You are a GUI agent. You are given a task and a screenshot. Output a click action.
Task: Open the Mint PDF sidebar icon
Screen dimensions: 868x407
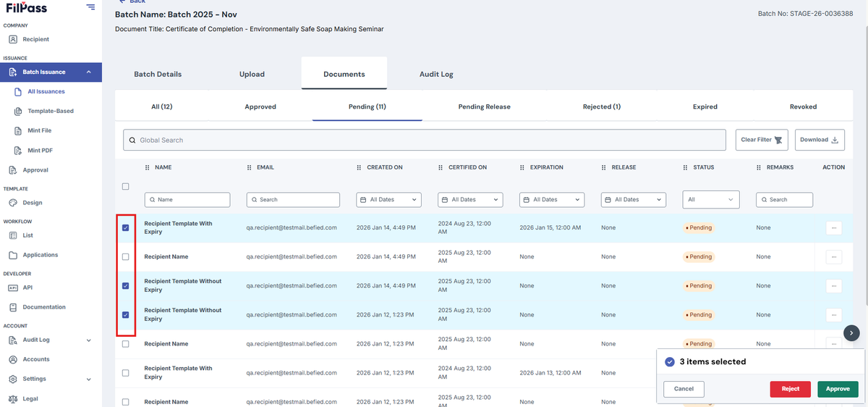(x=19, y=151)
